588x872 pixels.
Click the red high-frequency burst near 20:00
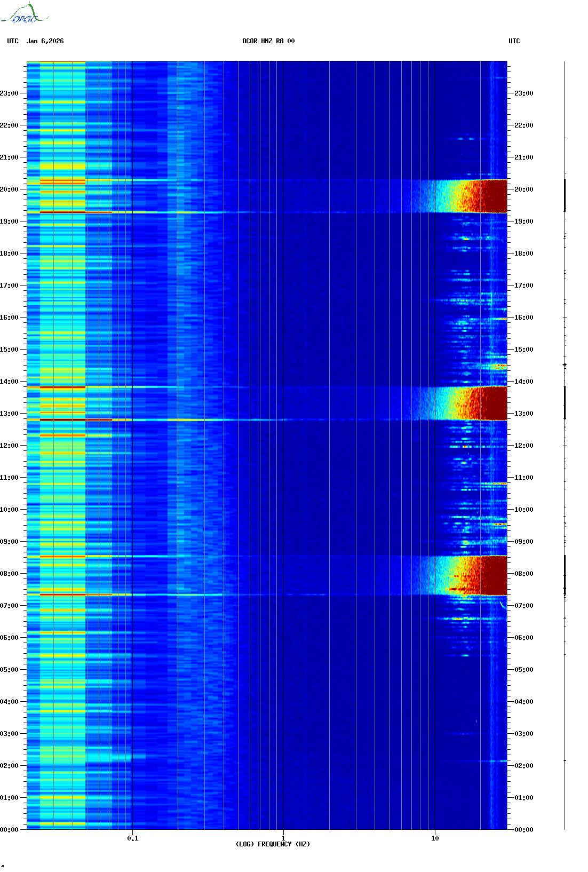point(486,196)
